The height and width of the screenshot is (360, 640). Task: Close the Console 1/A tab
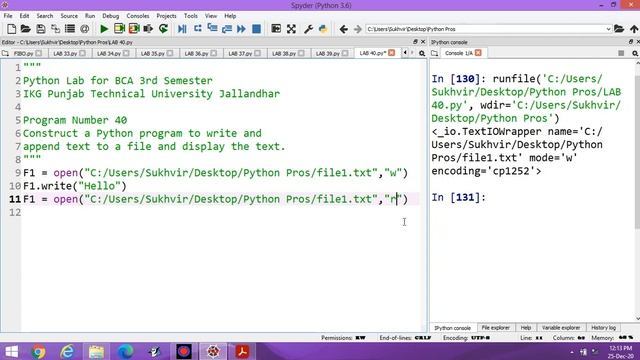[x=478, y=53]
